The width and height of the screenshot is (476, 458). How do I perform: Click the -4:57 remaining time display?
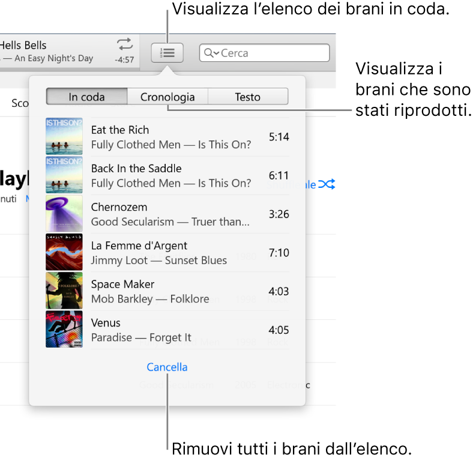click(x=124, y=60)
